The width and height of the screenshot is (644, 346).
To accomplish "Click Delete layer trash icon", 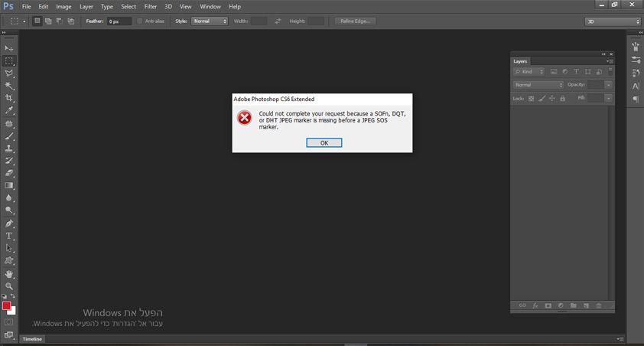I will coord(599,305).
